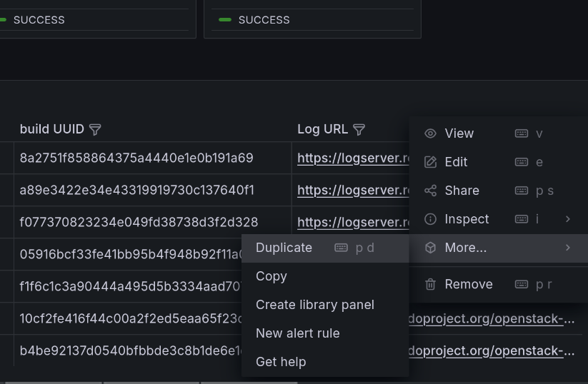The image size is (588, 384).
Task: Open the last row openstack link
Action: coord(492,350)
